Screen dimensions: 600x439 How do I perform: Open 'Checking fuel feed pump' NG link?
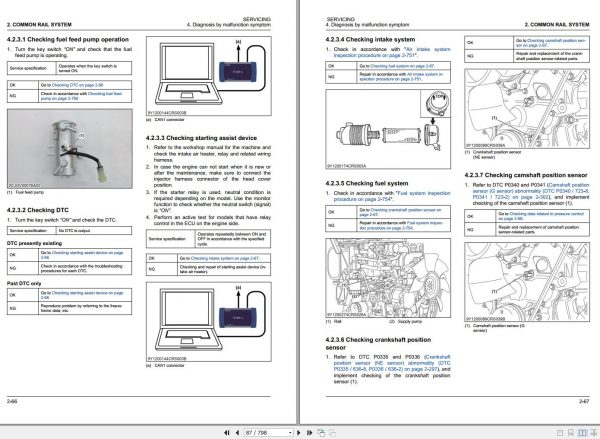coord(81,96)
